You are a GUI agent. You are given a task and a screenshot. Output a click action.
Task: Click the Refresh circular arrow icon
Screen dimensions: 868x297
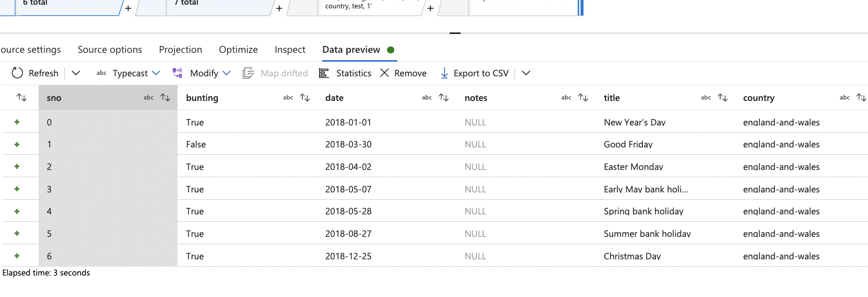17,73
